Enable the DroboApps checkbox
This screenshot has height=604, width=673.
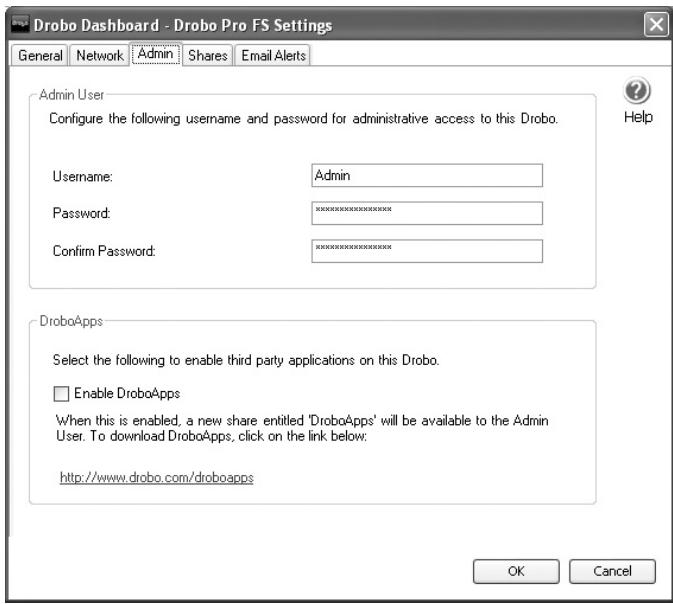click(x=61, y=393)
